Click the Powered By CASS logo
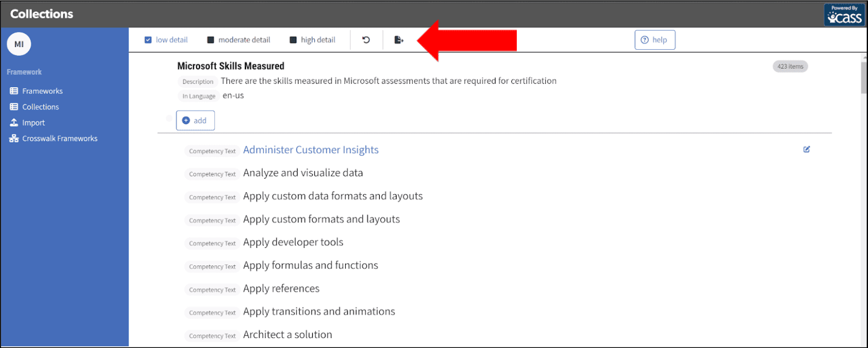This screenshot has width=868, height=348. click(844, 14)
